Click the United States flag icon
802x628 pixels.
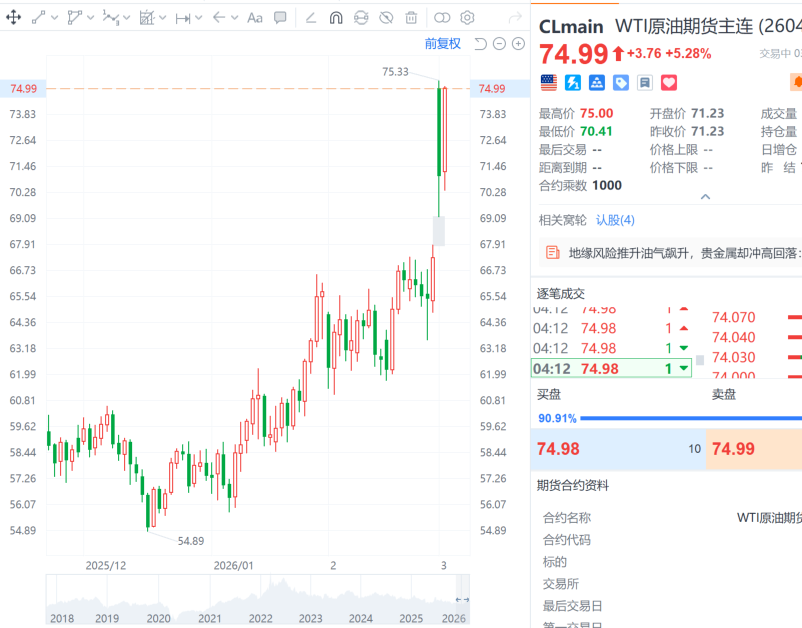coord(549,82)
